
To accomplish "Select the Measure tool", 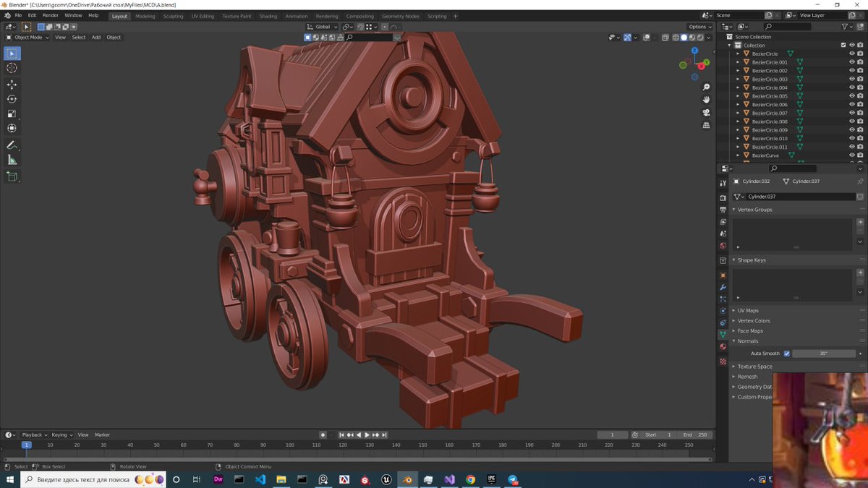I will 12,160.
